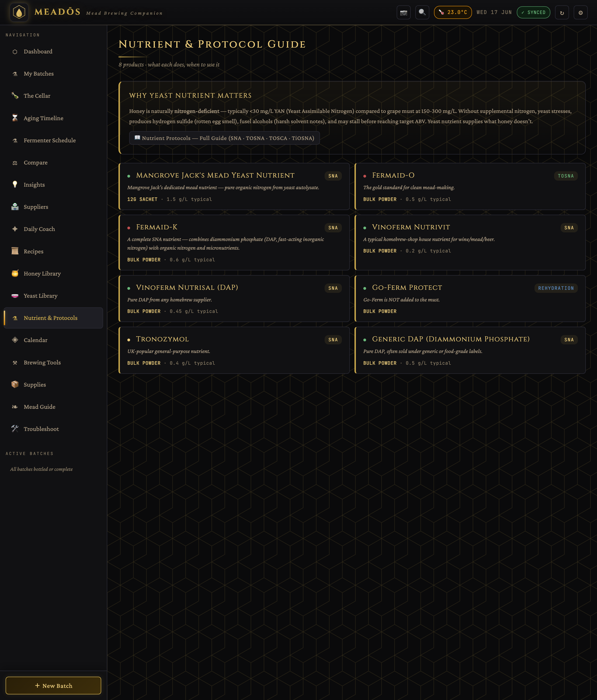Click the Honey Library honey pot icon

click(x=15, y=273)
